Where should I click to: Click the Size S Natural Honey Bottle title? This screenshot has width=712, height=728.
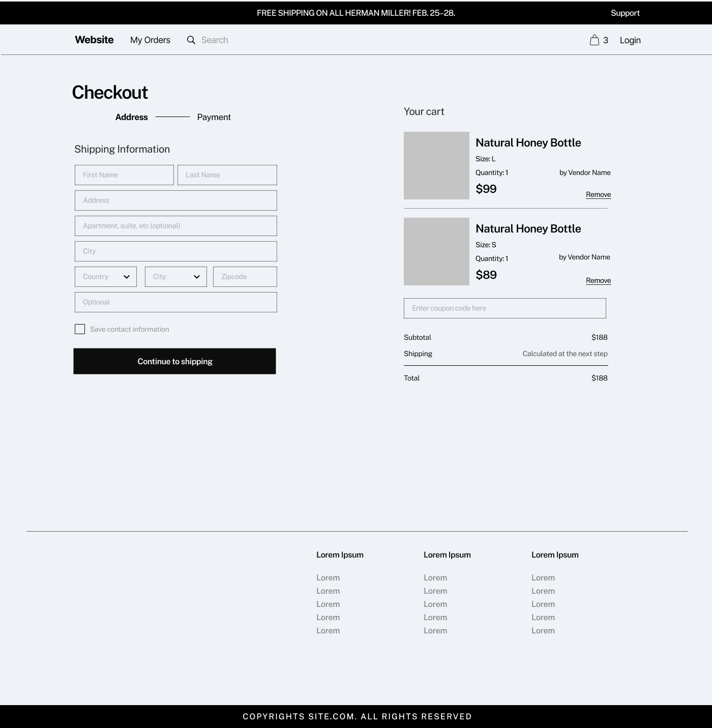click(x=528, y=228)
